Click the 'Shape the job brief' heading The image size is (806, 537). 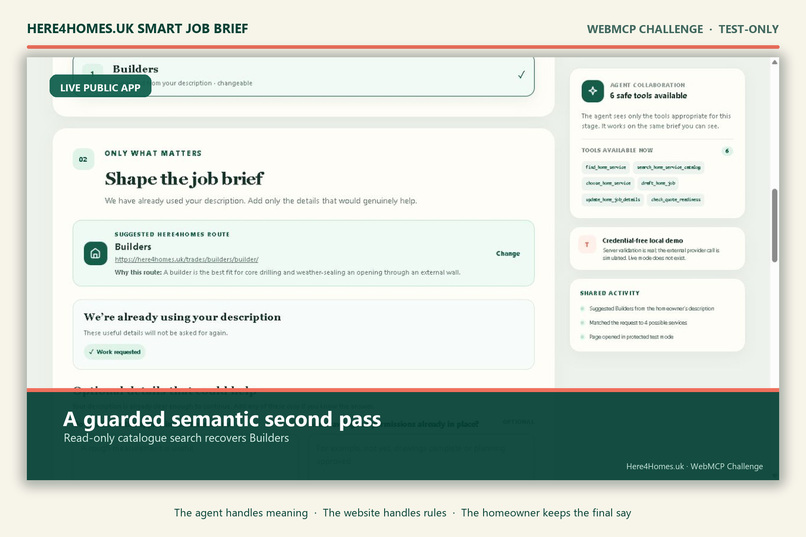coord(184,179)
